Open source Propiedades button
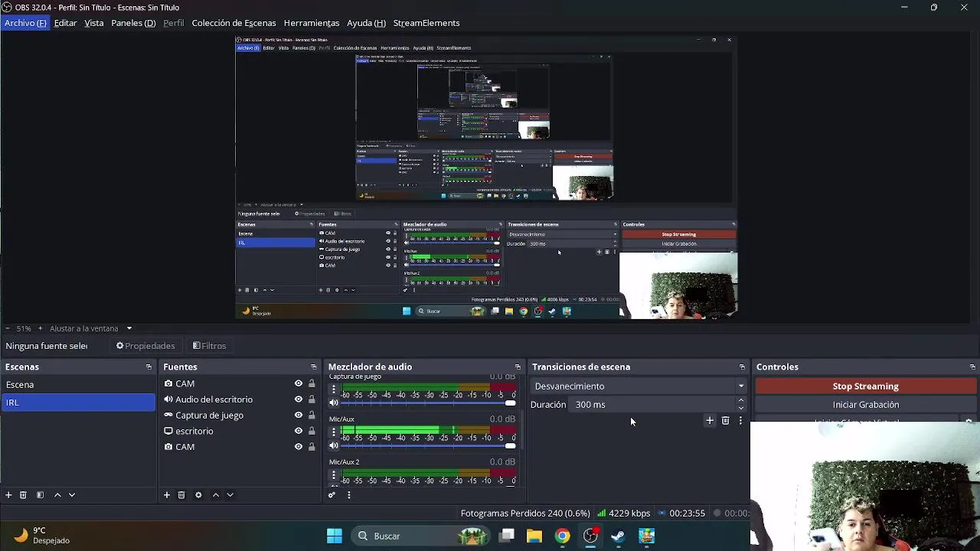 tap(145, 346)
